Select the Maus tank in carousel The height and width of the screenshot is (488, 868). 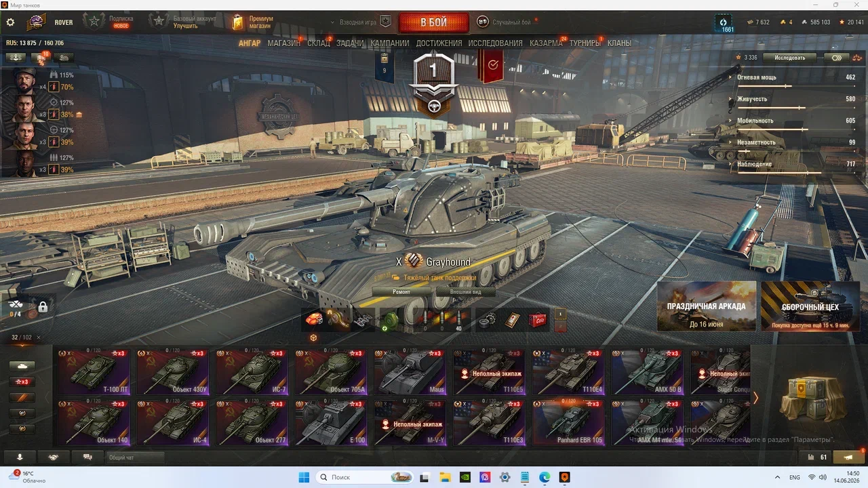pos(411,372)
